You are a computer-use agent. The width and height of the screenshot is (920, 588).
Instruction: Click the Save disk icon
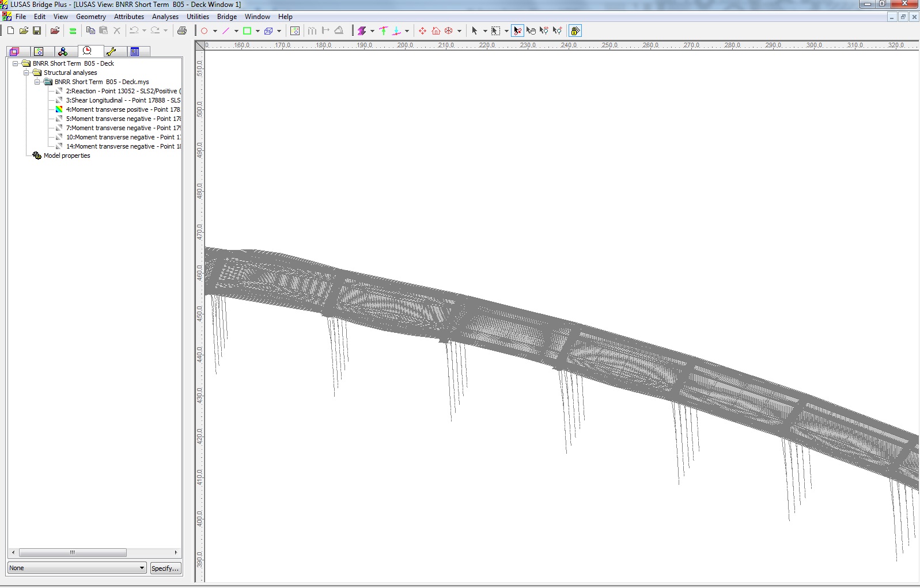click(37, 31)
